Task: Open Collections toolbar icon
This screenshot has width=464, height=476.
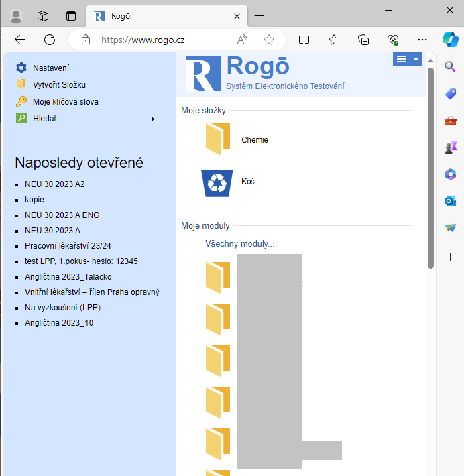Action: 363,40
